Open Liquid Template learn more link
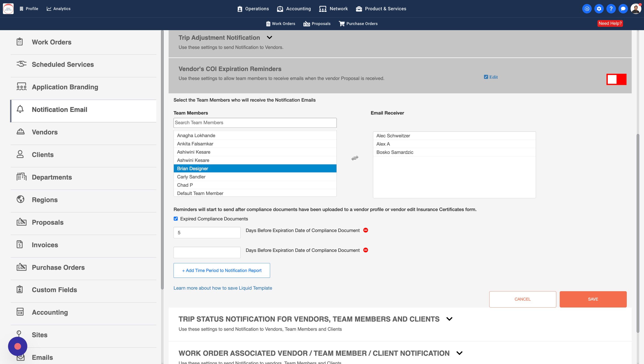 point(222,288)
